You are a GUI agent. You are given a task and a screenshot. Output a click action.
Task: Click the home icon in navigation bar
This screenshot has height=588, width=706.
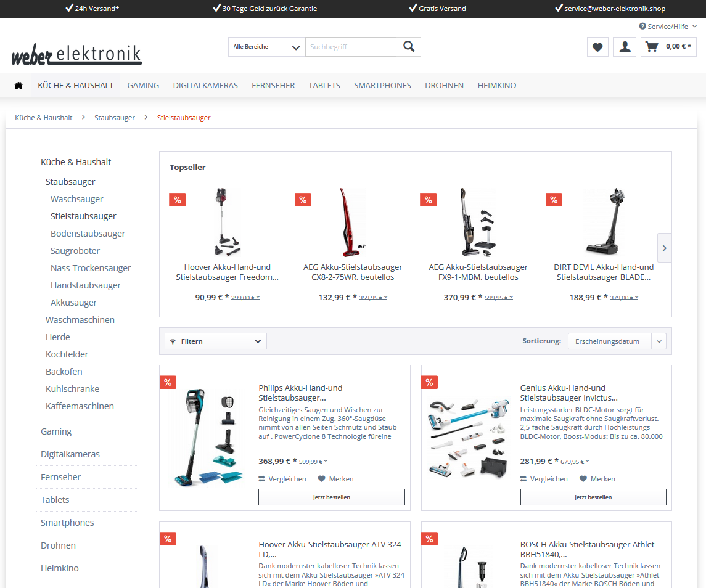coord(18,86)
